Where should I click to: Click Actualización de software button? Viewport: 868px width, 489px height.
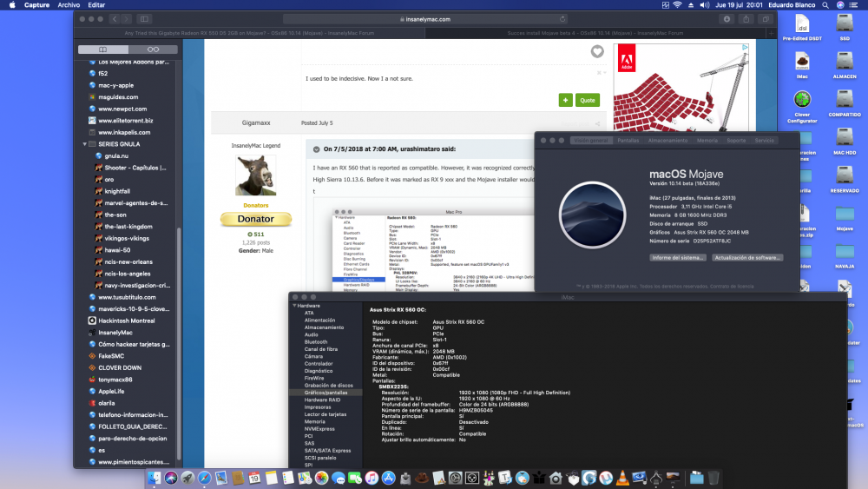[x=746, y=257]
